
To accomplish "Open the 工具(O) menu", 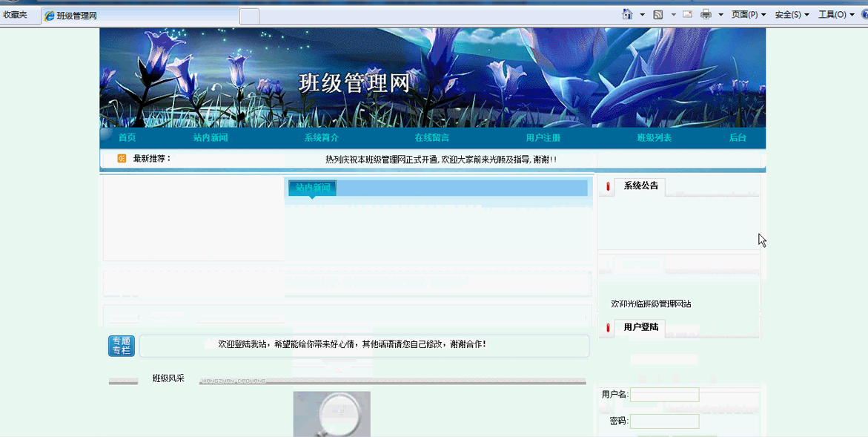I will [x=836, y=15].
